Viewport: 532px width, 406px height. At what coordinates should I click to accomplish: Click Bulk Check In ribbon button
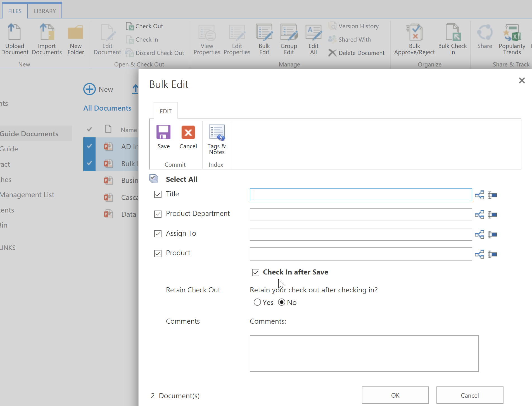pyautogui.click(x=452, y=39)
